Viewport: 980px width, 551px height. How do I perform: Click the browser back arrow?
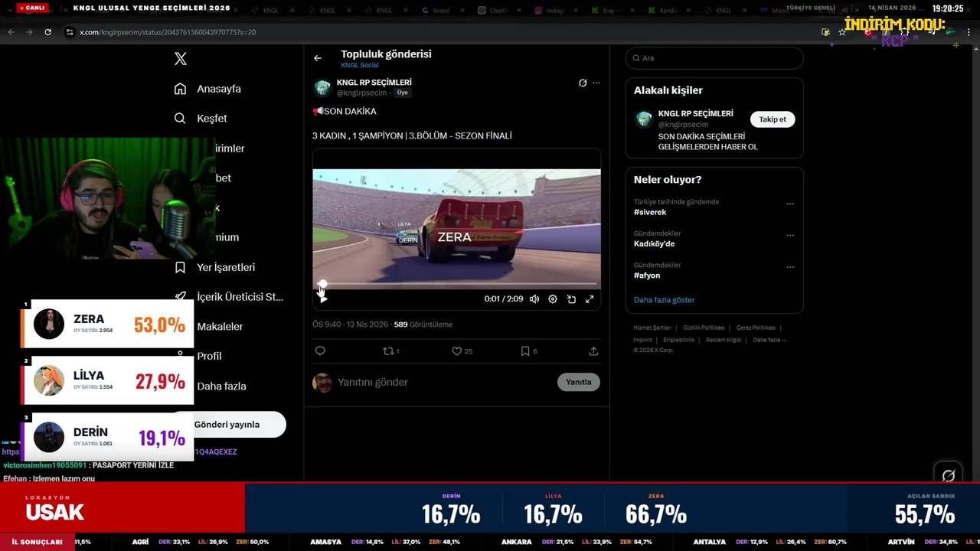11,32
